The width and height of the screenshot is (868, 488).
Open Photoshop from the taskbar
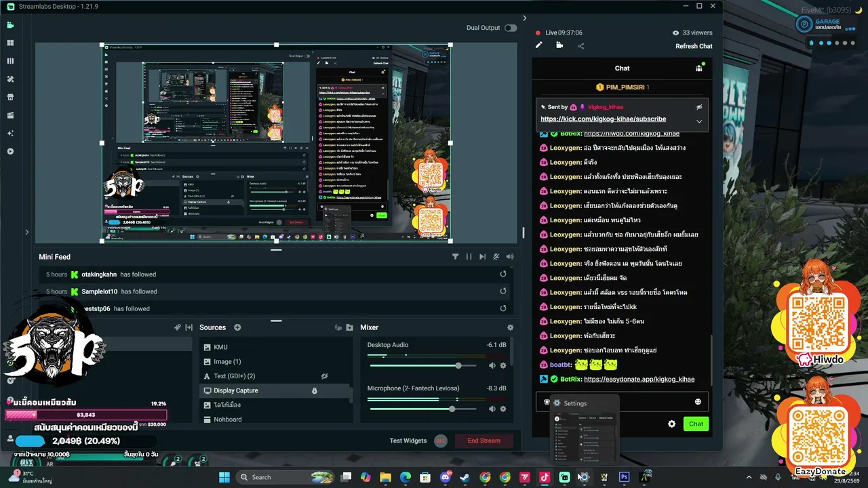[625, 477]
